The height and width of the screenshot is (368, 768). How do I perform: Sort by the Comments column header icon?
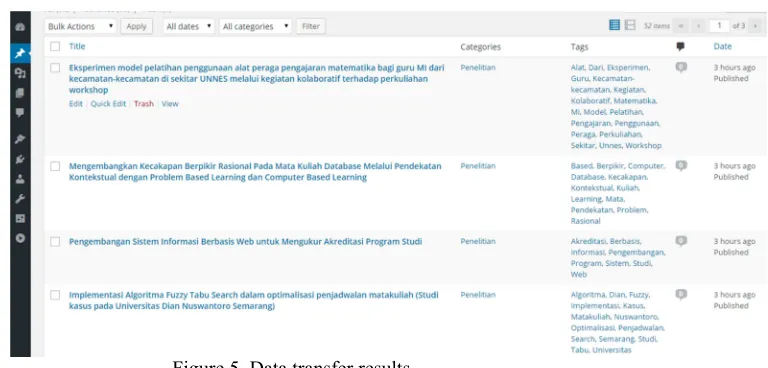click(680, 47)
